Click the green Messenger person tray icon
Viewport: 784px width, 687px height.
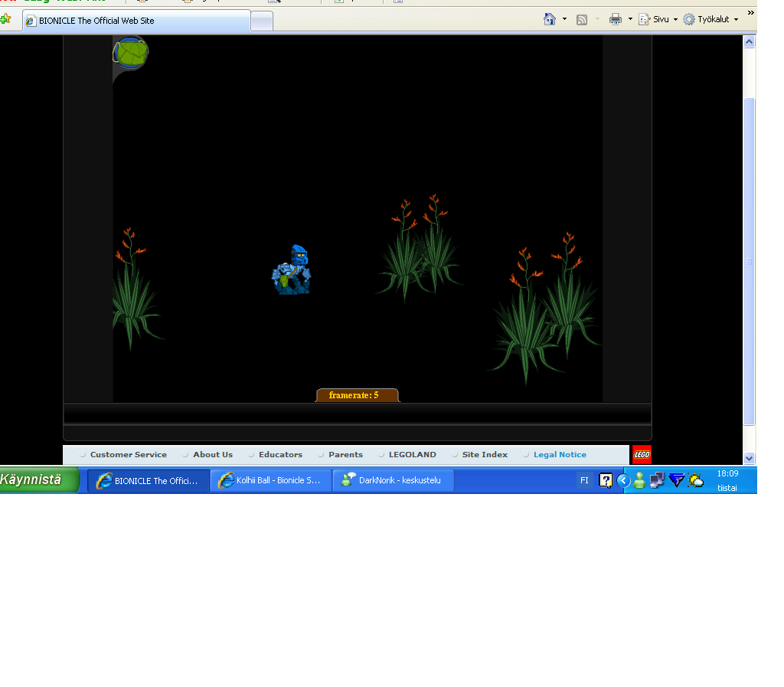click(639, 480)
